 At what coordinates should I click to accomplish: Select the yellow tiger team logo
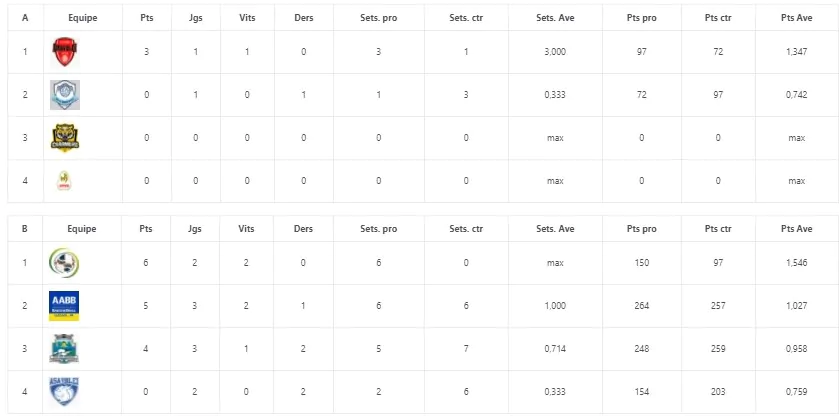pyautogui.click(x=65, y=138)
